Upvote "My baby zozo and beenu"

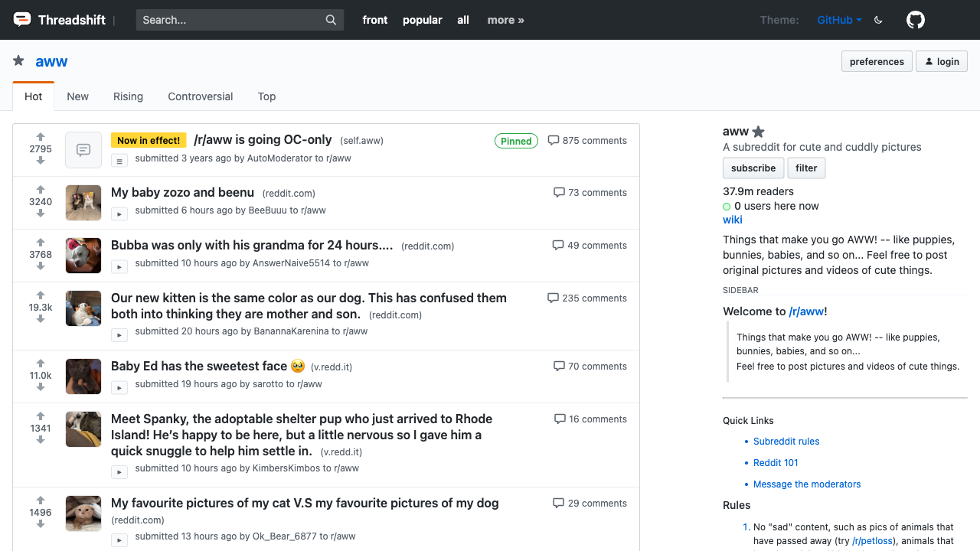(41, 190)
